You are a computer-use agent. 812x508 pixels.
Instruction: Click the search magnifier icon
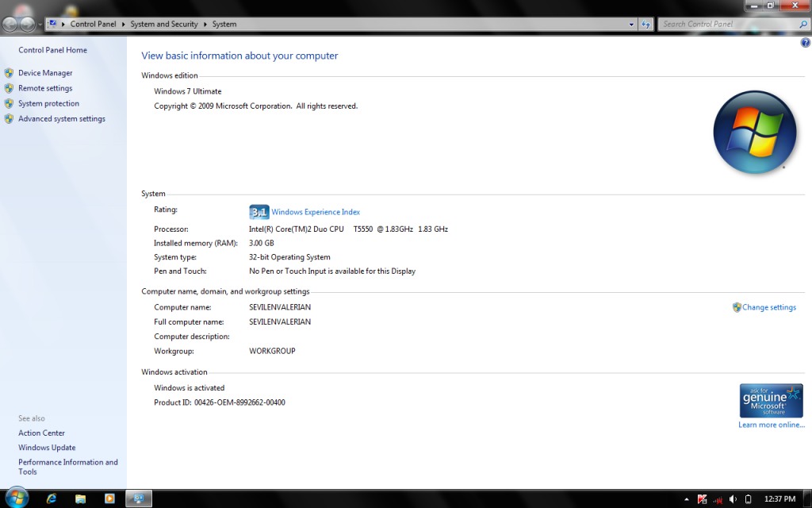tap(803, 24)
